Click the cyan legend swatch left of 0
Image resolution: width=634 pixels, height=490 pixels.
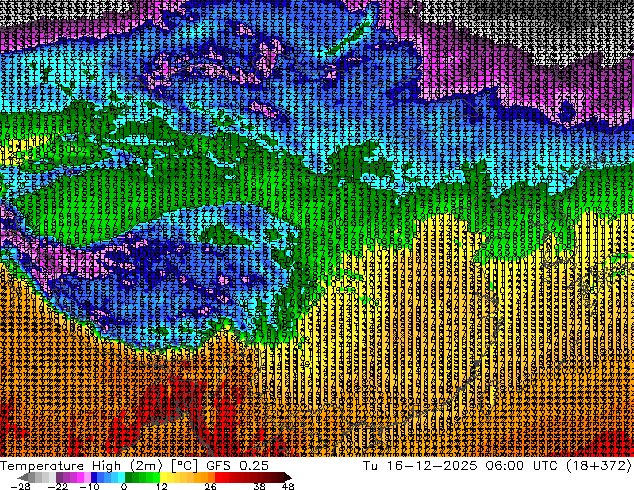[121, 477]
